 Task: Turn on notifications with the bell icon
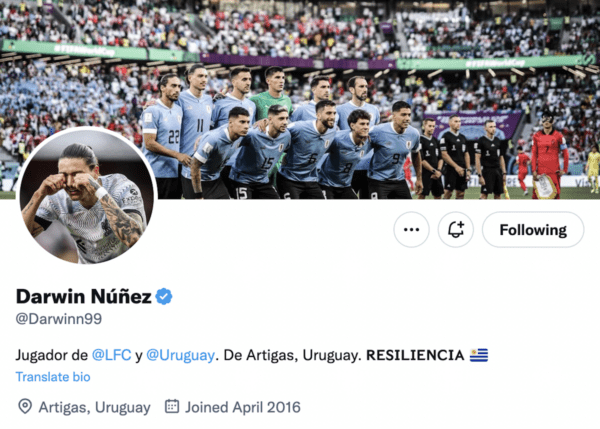[x=456, y=230]
